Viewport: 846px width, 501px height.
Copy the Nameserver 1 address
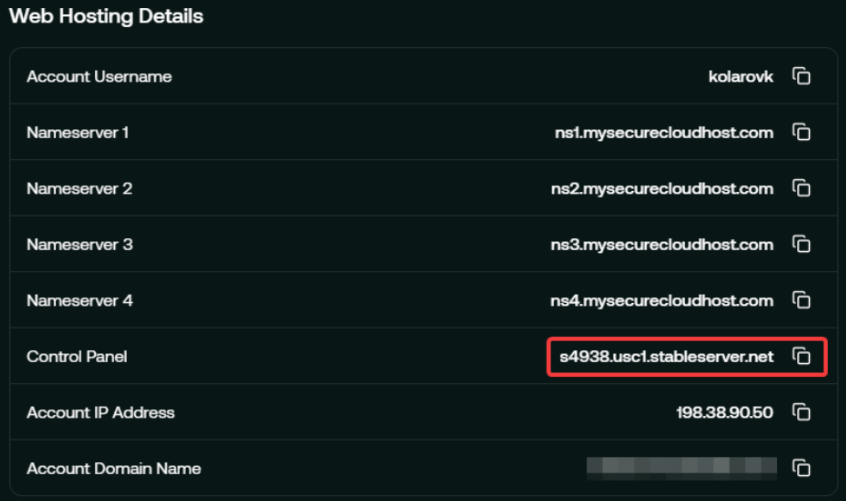(x=801, y=132)
